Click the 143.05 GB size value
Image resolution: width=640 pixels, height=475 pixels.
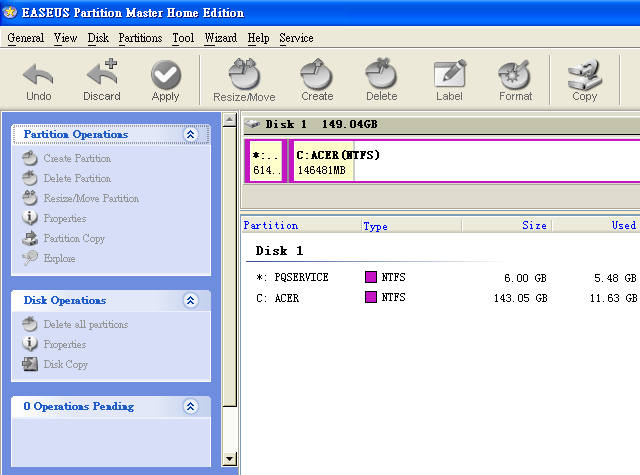tap(520, 298)
